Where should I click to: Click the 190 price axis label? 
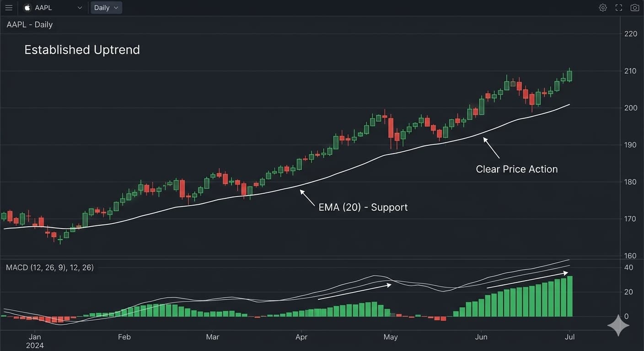pyautogui.click(x=631, y=145)
